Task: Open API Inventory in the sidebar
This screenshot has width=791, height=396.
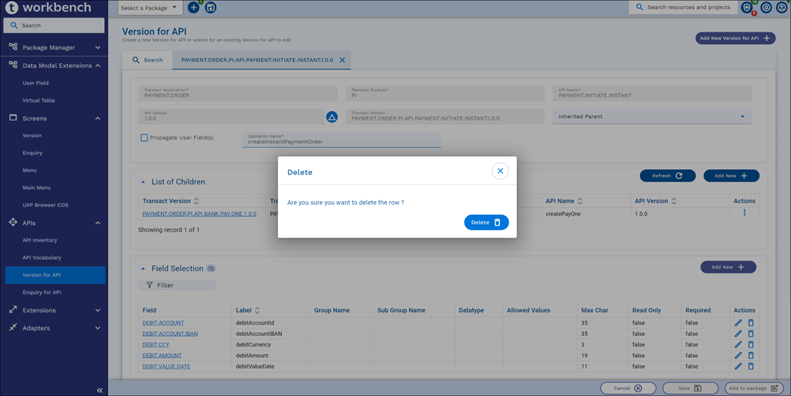Action: 40,240
